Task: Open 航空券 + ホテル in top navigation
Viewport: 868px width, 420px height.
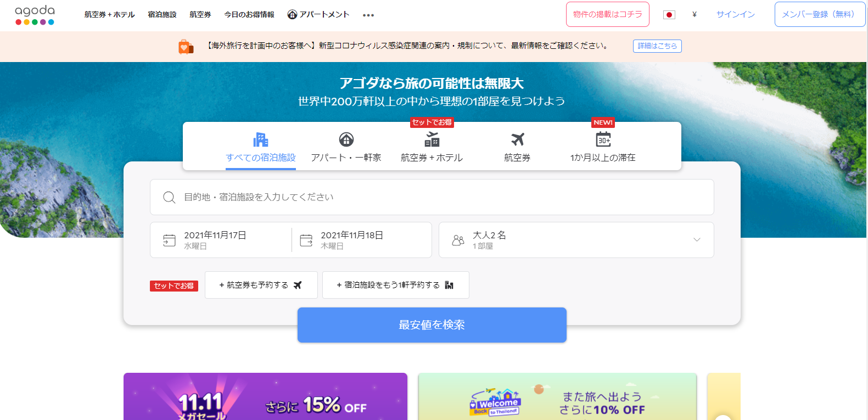Action: 109,15
